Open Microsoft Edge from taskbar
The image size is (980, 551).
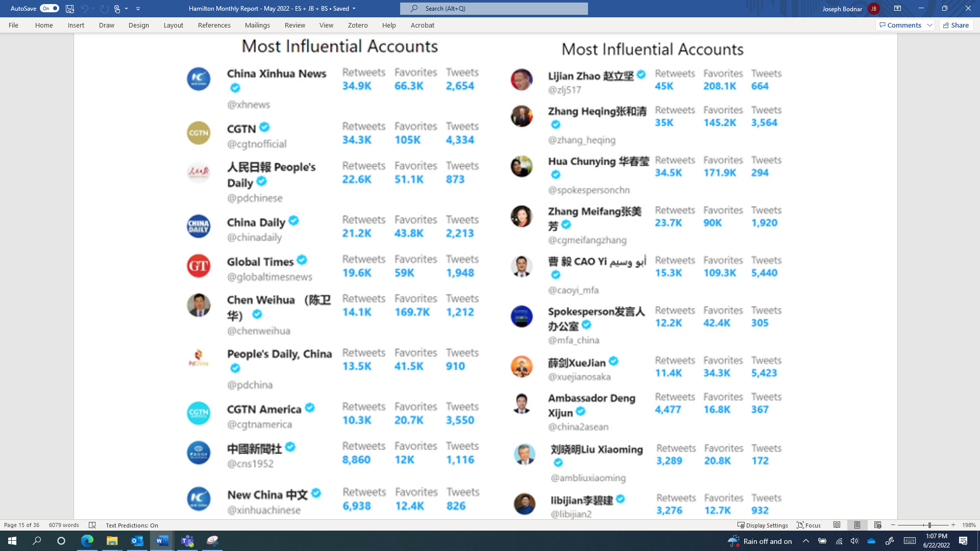(87, 541)
